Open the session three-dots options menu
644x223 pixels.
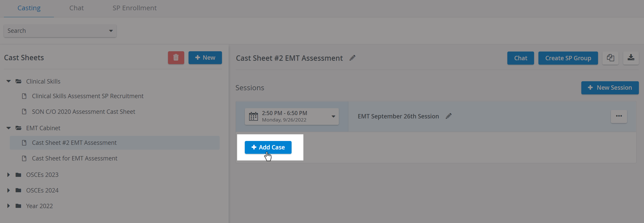tap(619, 116)
